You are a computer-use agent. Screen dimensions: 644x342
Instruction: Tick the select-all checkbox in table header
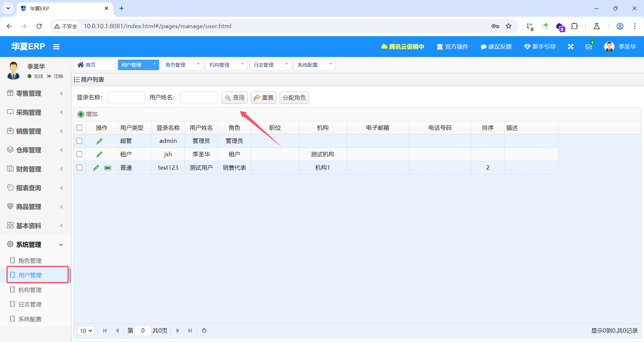pos(79,128)
